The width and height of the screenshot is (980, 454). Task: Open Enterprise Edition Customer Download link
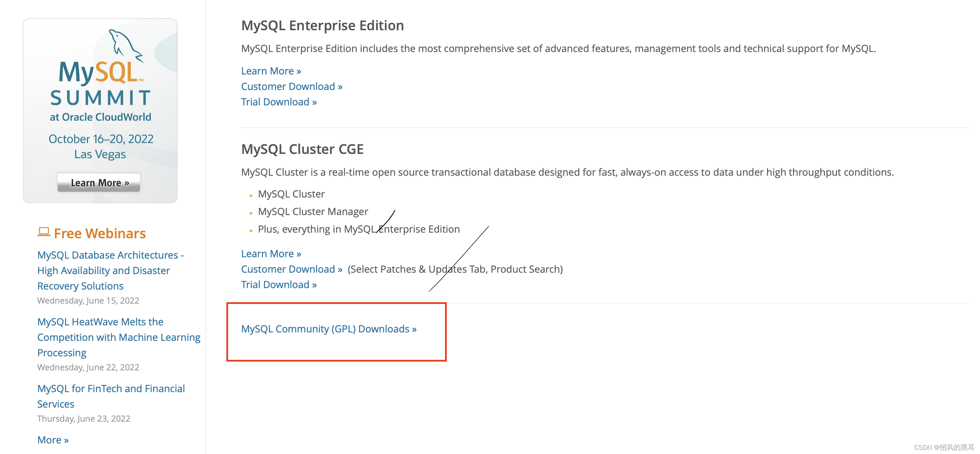(292, 86)
